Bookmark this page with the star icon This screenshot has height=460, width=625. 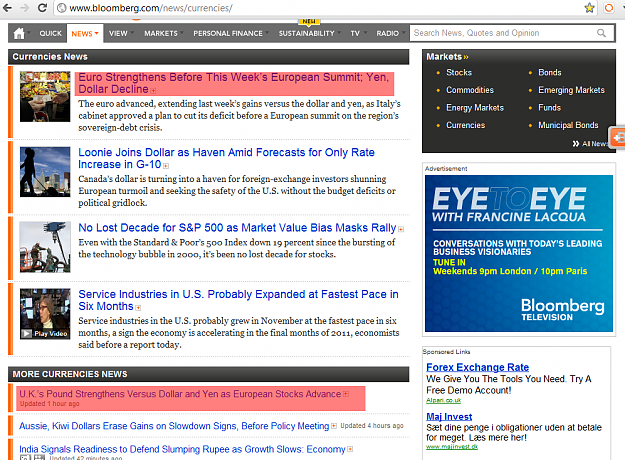[x=589, y=8]
